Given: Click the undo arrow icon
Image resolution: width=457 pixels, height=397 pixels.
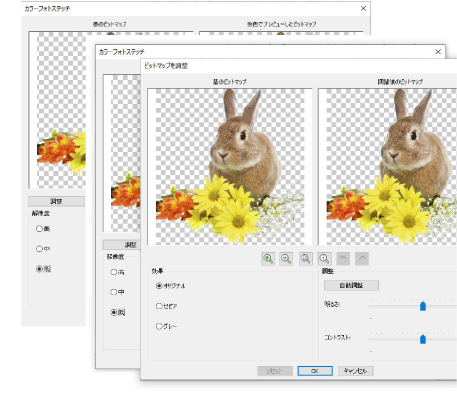Looking at the screenshot, I should 343,259.
